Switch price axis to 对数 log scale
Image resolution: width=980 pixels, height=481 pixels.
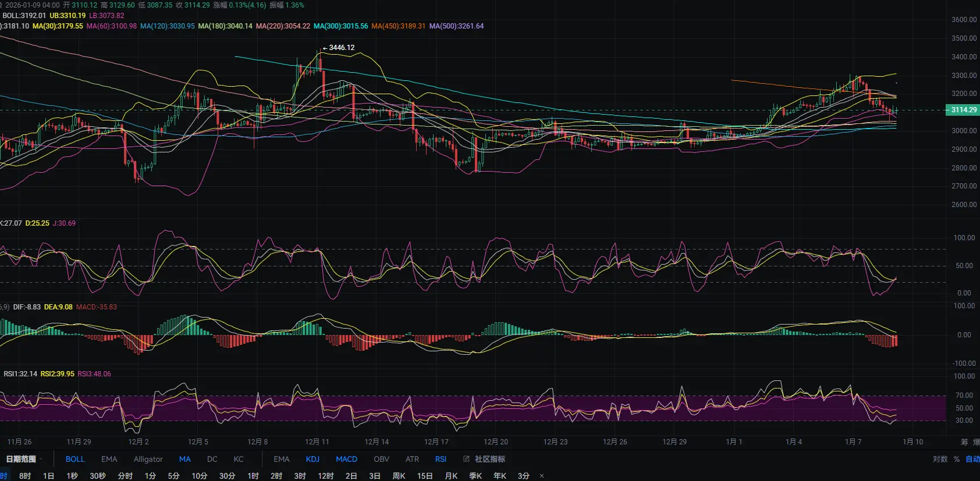(x=940, y=459)
